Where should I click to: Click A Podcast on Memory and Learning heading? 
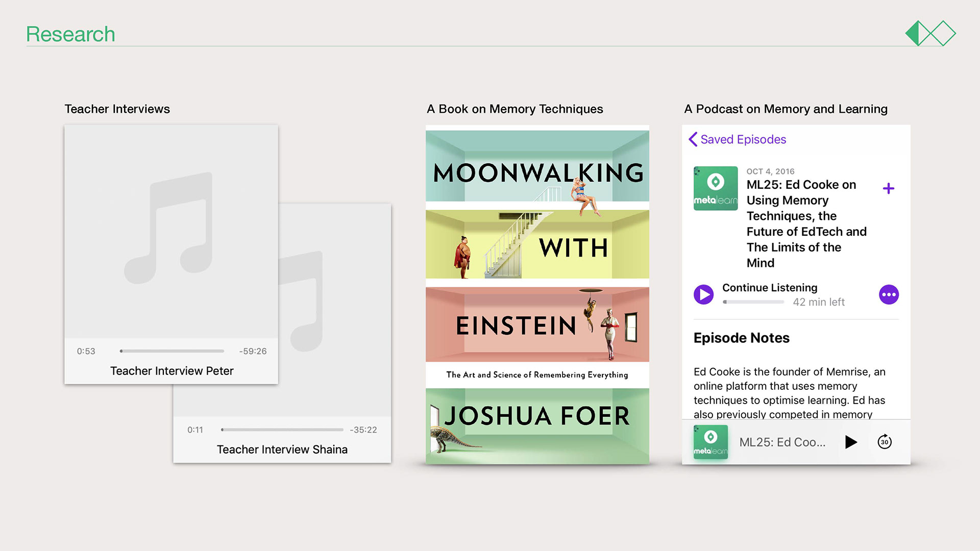pyautogui.click(x=786, y=109)
